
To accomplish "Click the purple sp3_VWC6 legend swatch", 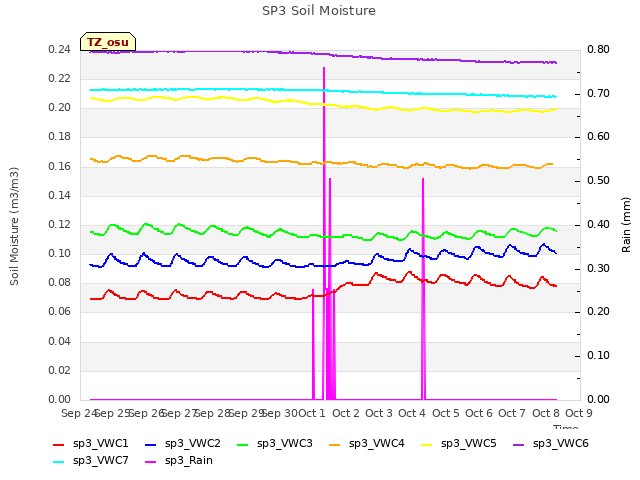I will 519,444.
